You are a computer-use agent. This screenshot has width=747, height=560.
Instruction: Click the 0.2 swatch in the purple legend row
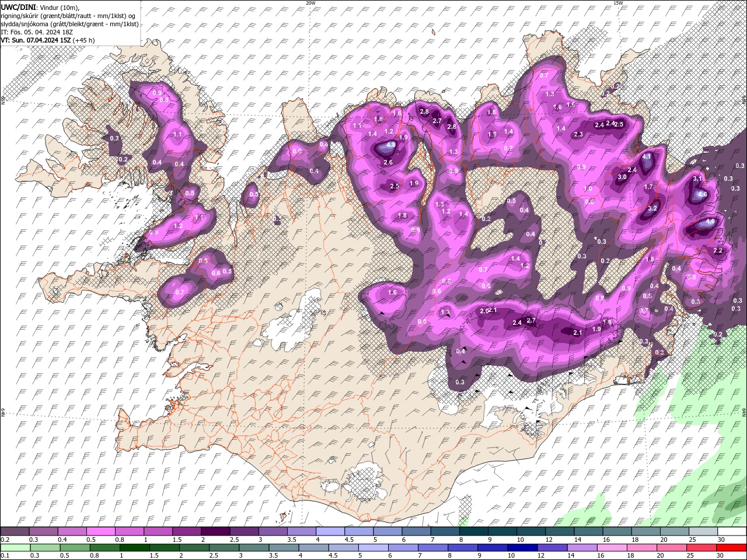click(x=15, y=531)
